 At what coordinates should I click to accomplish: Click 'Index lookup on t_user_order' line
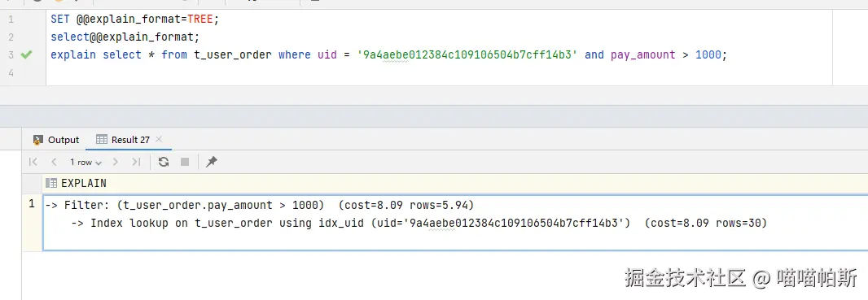point(419,224)
